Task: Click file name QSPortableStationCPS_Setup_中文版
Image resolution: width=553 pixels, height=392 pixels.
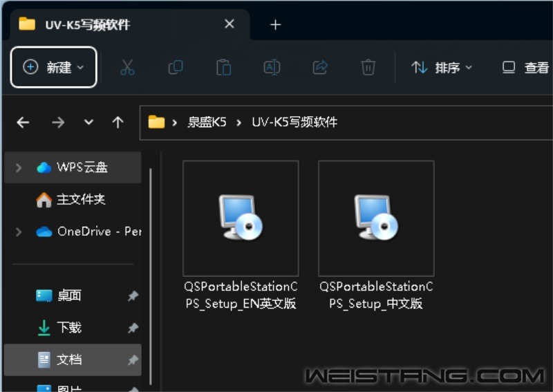Action: [376, 295]
